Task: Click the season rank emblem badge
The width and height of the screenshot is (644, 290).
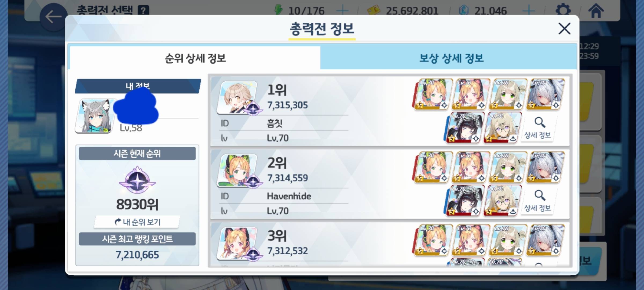Action: pyautogui.click(x=137, y=180)
